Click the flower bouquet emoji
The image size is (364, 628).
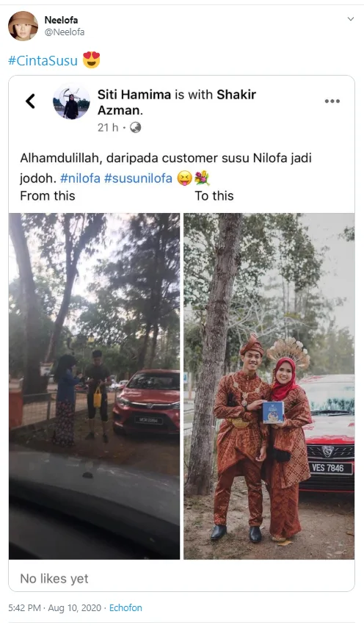(202, 178)
